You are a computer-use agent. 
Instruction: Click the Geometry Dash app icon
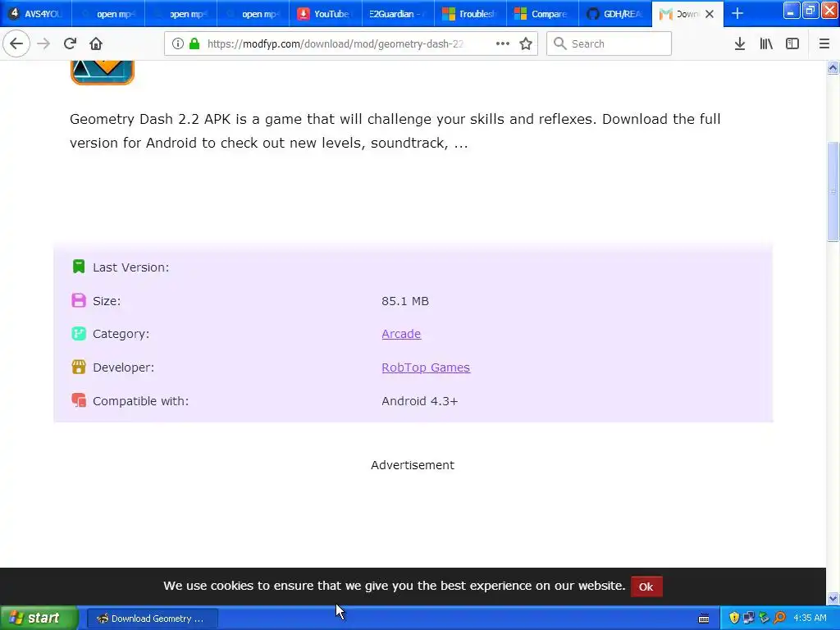point(103,73)
